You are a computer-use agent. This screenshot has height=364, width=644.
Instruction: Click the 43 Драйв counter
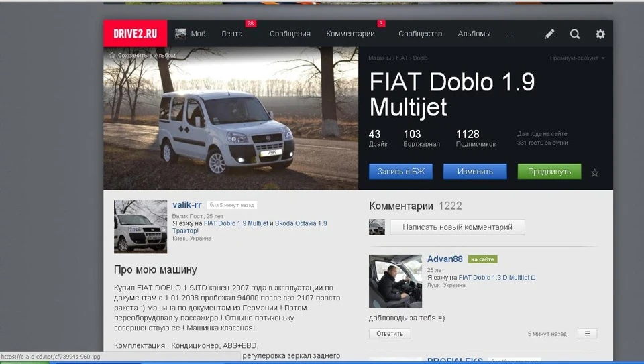point(378,138)
